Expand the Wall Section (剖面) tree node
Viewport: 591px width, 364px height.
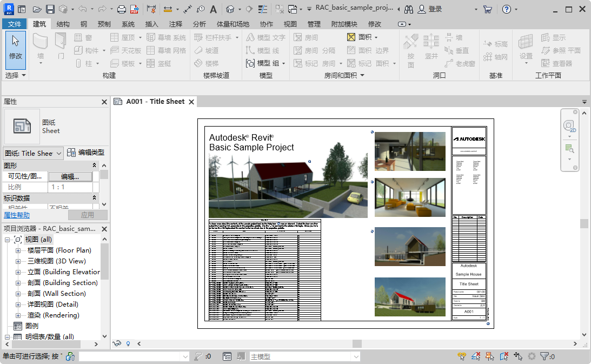click(x=18, y=294)
